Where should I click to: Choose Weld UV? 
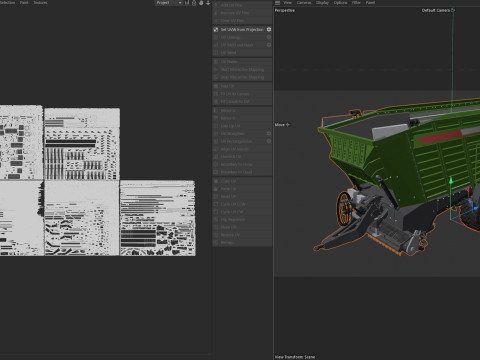click(242, 196)
